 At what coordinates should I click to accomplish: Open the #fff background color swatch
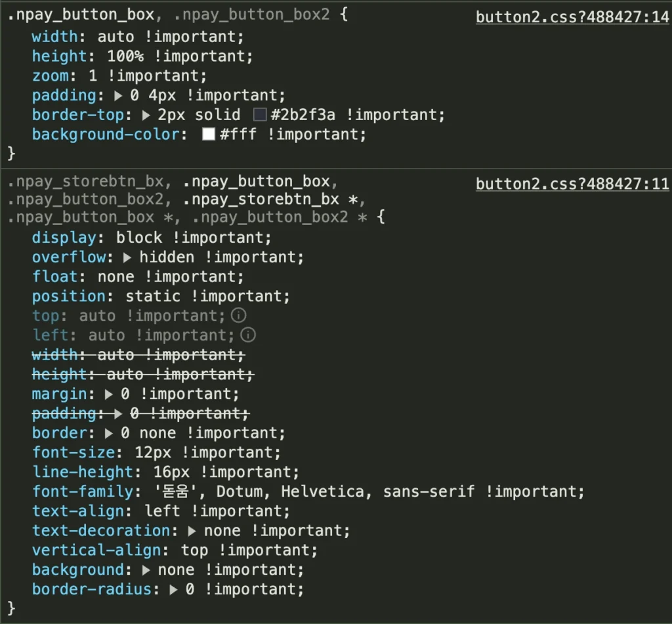[x=209, y=134]
